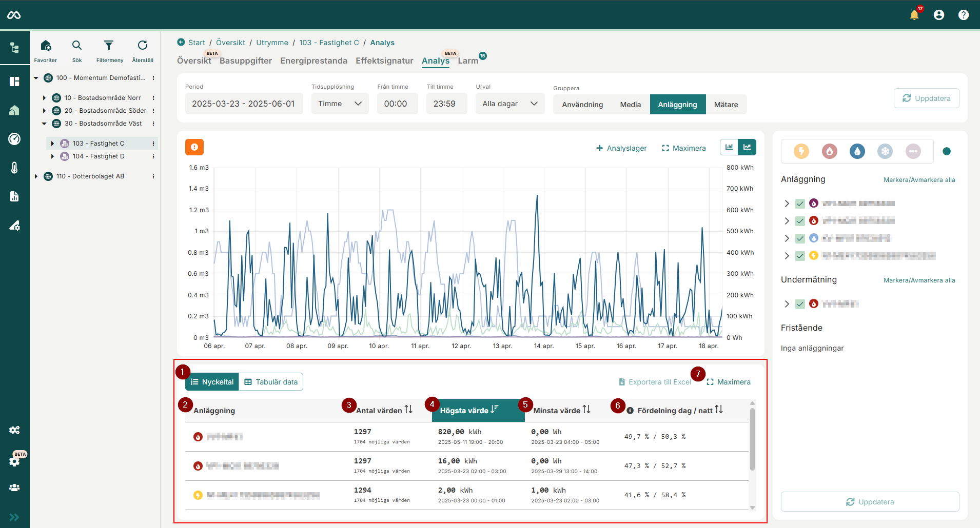Click the Momentum infinity logo
The image size is (980, 528).
tap(14, 15)
